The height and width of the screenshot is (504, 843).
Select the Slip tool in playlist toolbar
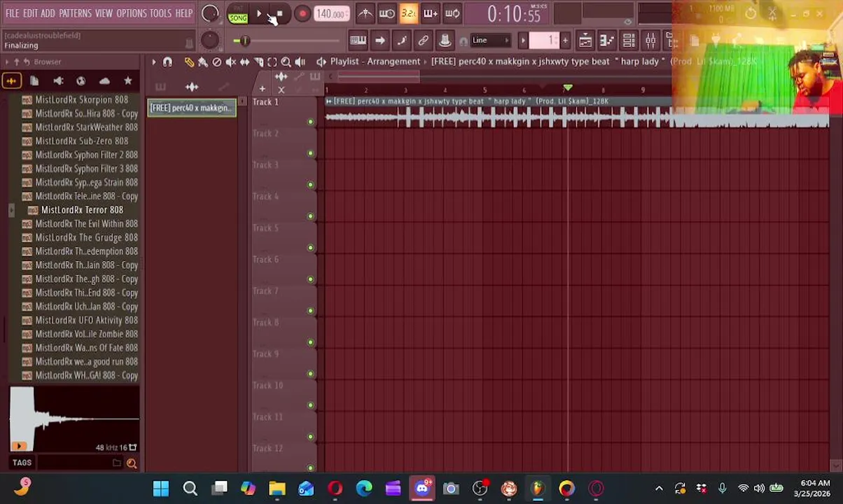(245, 62)
